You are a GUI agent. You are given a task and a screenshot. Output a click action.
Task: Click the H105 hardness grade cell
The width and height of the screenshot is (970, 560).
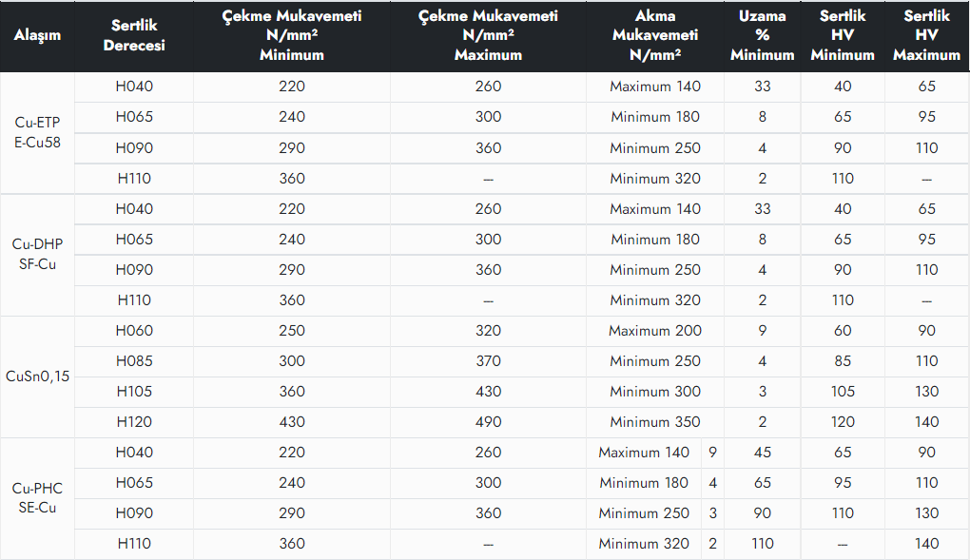coord(134,392)
